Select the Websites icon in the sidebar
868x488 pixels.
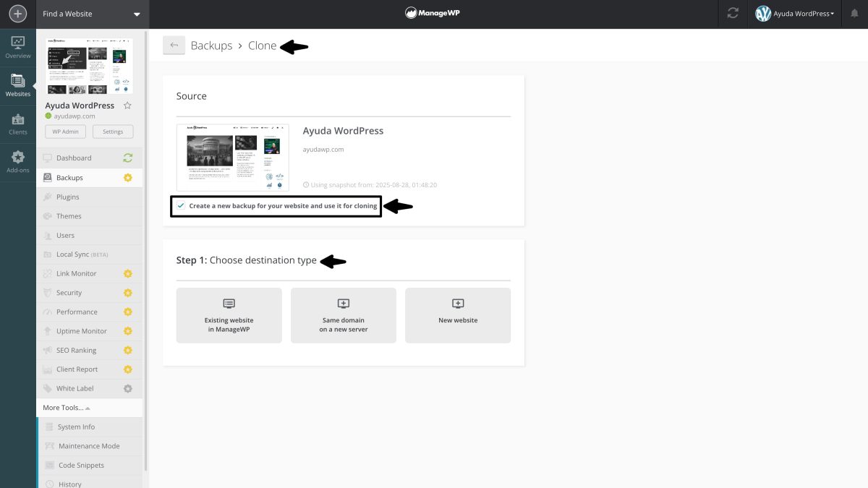tap(17, 82)
